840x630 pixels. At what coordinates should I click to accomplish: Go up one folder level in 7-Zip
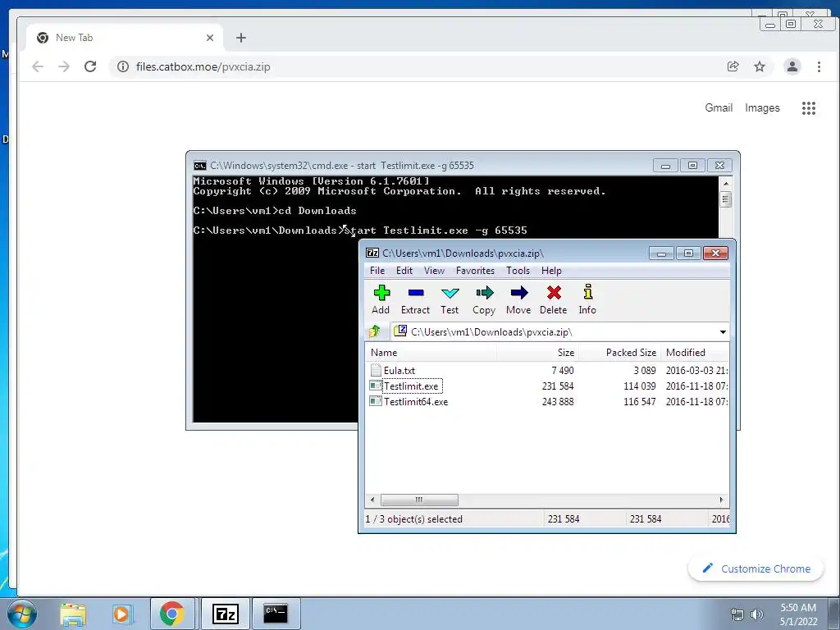(375, 331)
